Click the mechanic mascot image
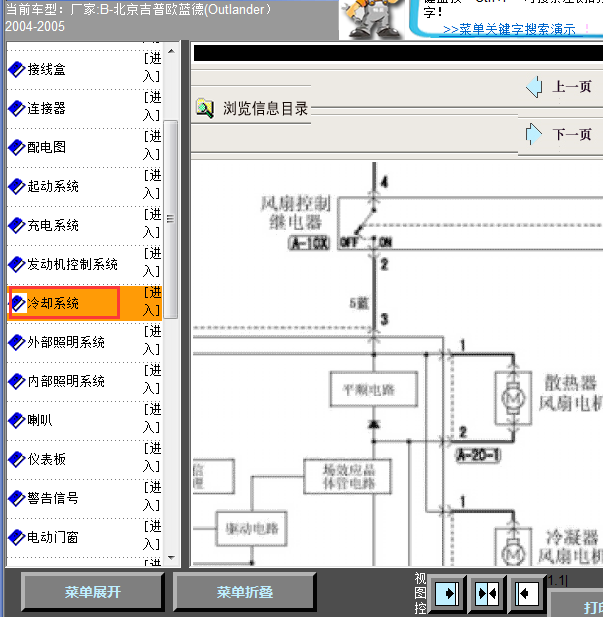This screenshot has width=603, height=617. 372,19
